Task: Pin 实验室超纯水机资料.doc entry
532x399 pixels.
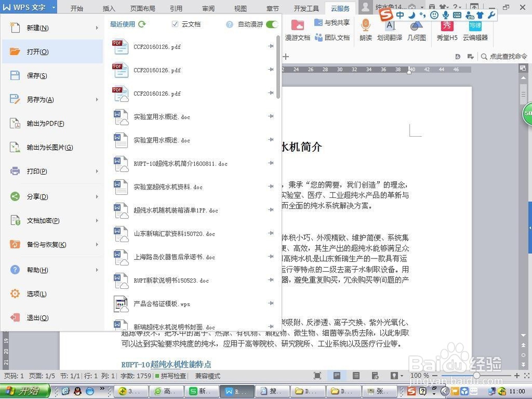Action: click(x=271, y=186)
